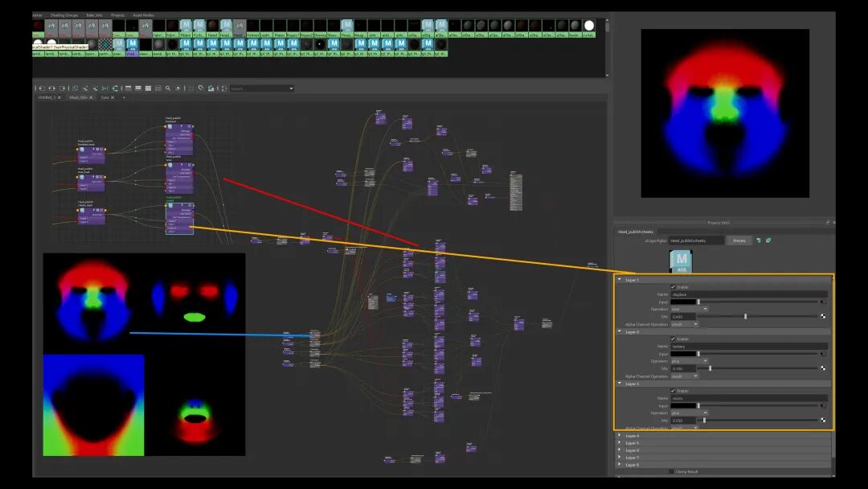This screenshot has height=489, width=868.
Task: Click the Copy Tab icon beside Presets
Action: (x=759, y=240)
